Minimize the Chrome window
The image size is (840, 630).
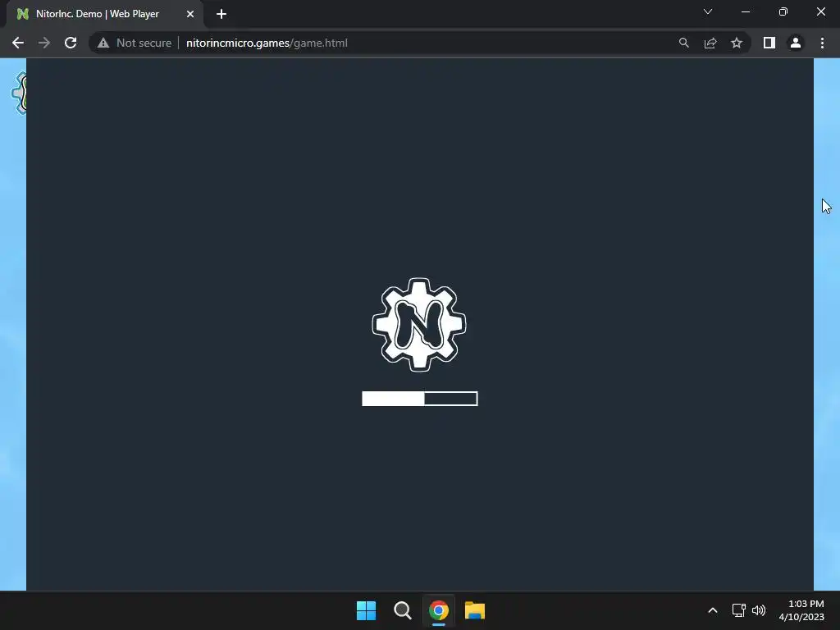pyautogui.click(x=745, y=11)
